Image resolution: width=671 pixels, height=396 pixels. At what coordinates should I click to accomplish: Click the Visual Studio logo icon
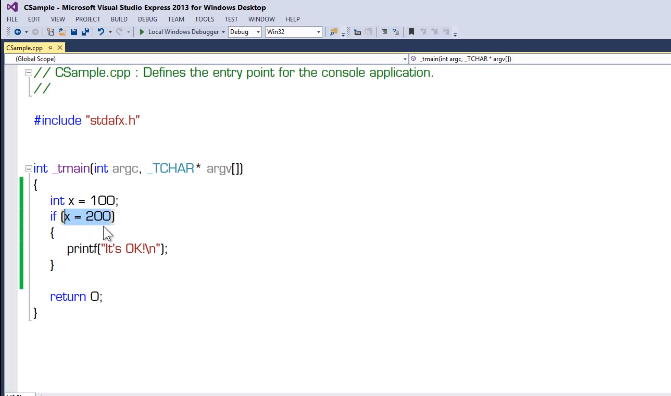(x=12, y=7)
